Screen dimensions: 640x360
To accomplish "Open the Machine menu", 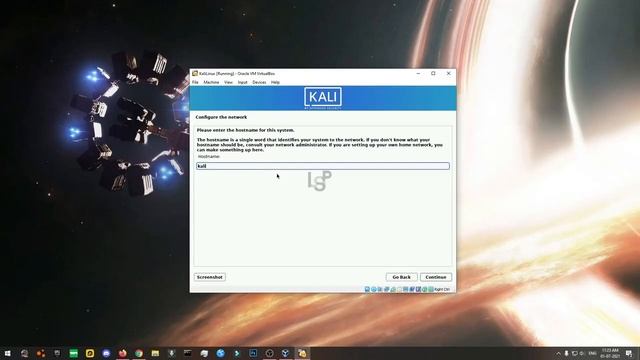I will 211,82.
